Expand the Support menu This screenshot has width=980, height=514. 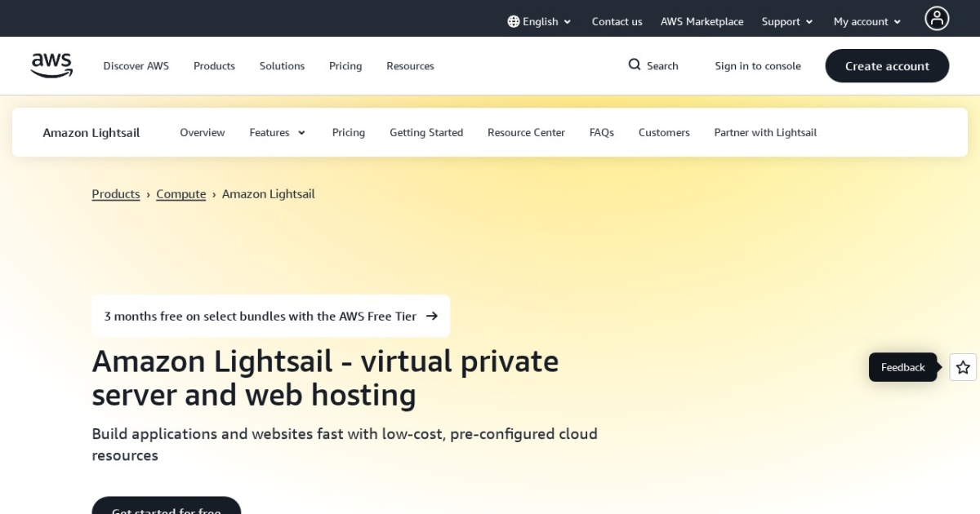[785, 21]
